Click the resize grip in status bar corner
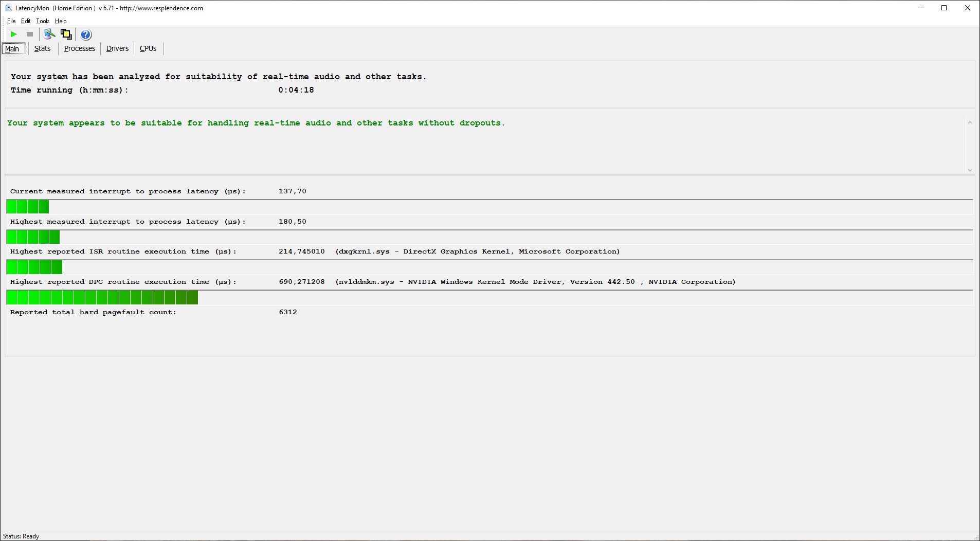The image size is (980, 541). 976,537
